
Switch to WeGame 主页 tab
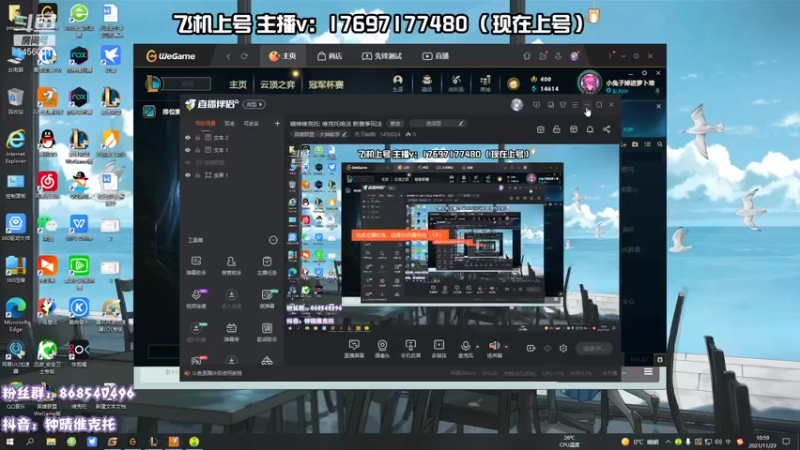point(282,56)
